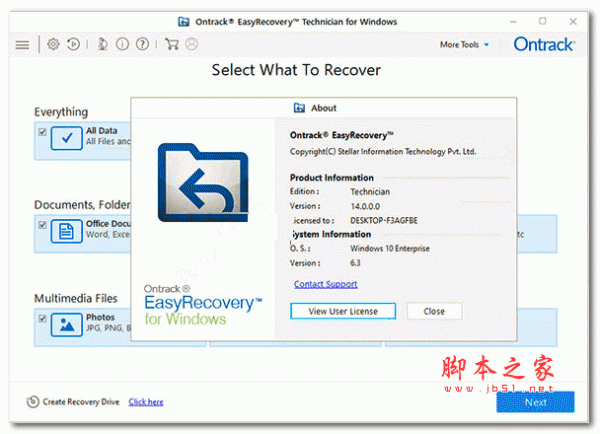
Task: Click the Create Recovery Drive 'Click here' link
Action: [146, 402]
